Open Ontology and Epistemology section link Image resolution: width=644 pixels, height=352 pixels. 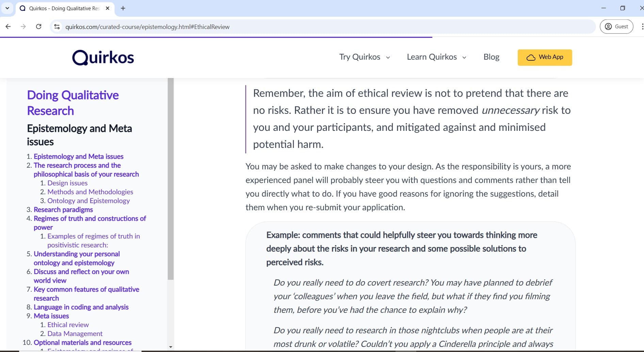[88, 201]
